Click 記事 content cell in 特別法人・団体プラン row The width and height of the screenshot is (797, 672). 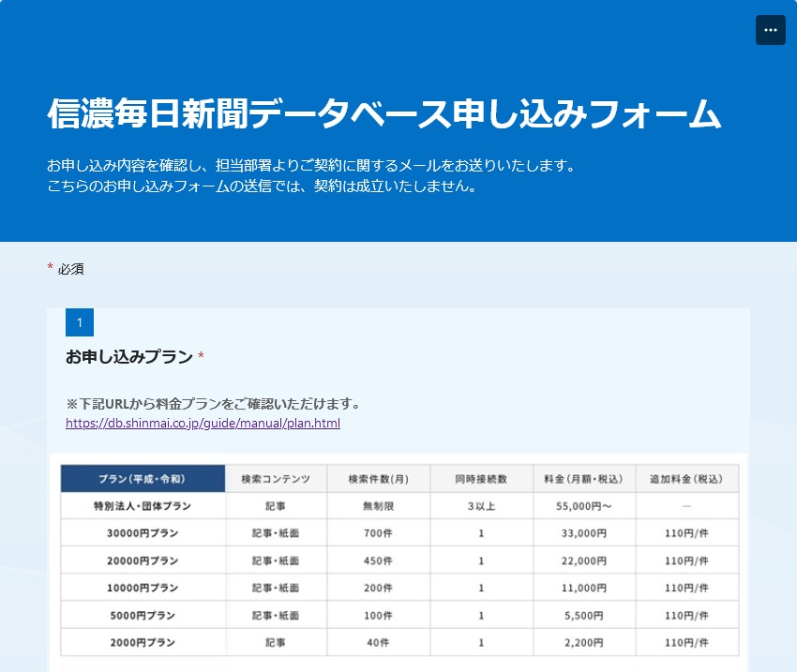click(276, 506)
